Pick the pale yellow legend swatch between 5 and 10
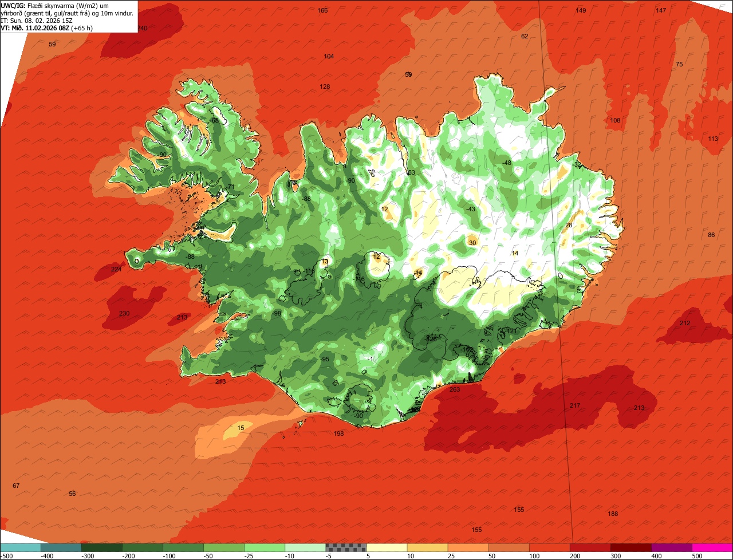Screen dimensions: 733x560 pyautogui.click(x=387, y=547)
